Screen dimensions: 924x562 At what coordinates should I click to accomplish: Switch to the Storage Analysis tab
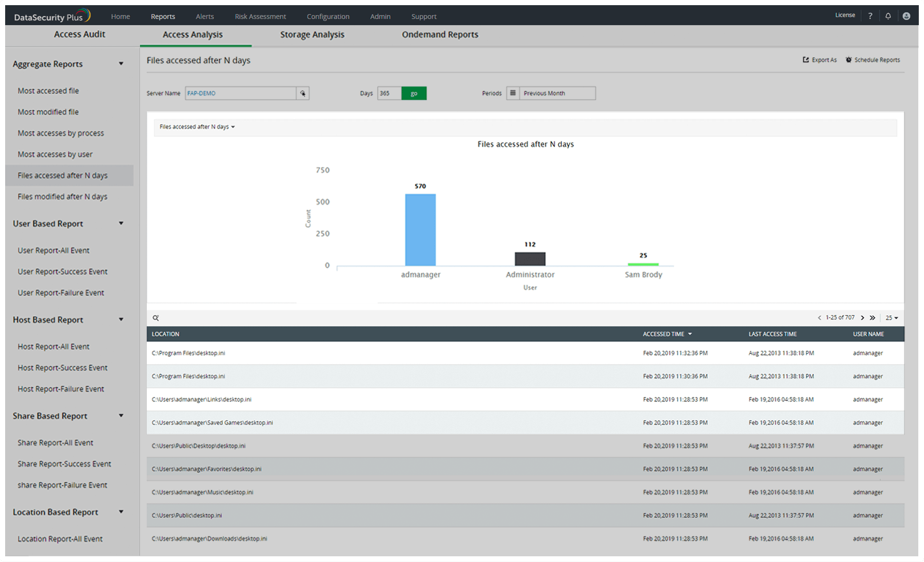(x=312, y=35)
